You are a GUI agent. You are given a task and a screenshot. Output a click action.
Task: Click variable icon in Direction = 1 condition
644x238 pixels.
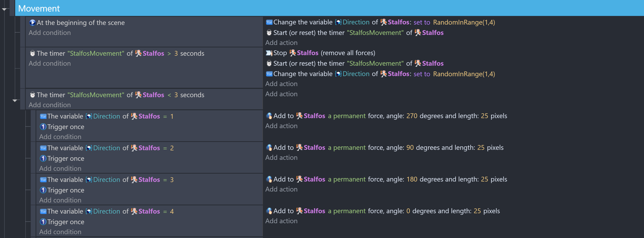click(x=43, y=116)
